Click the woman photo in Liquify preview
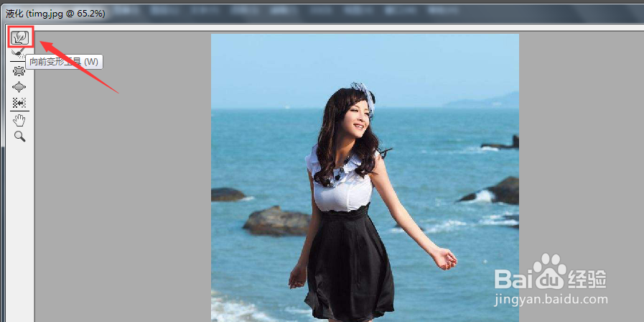This screenshot has width=644, height=322. 365,178
